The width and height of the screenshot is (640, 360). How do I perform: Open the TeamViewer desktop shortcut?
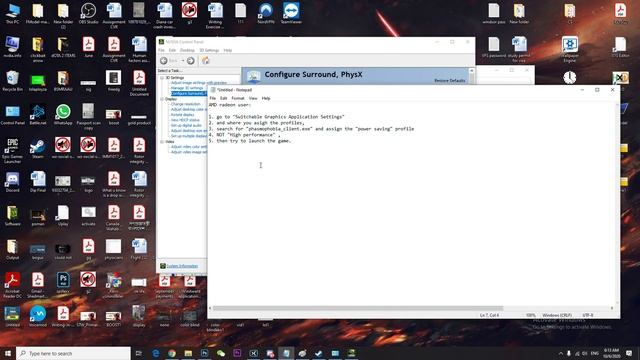[x=291, y=13]
